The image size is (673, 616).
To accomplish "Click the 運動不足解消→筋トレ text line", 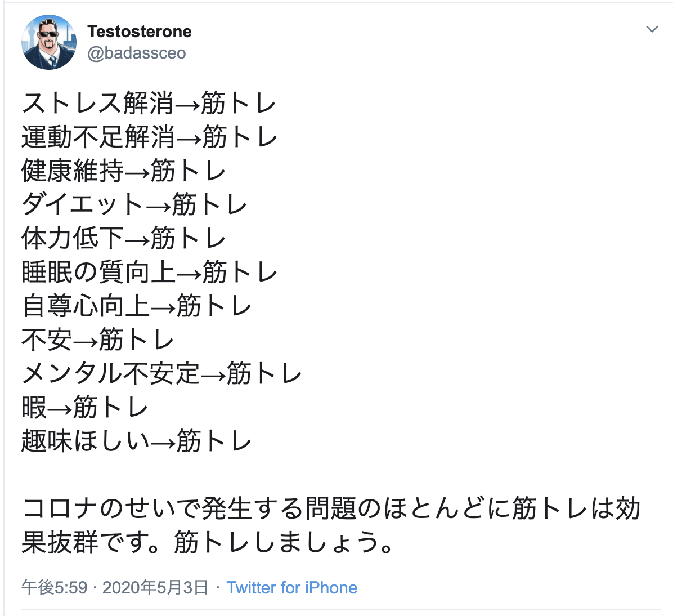I will (x=150, y=137).
